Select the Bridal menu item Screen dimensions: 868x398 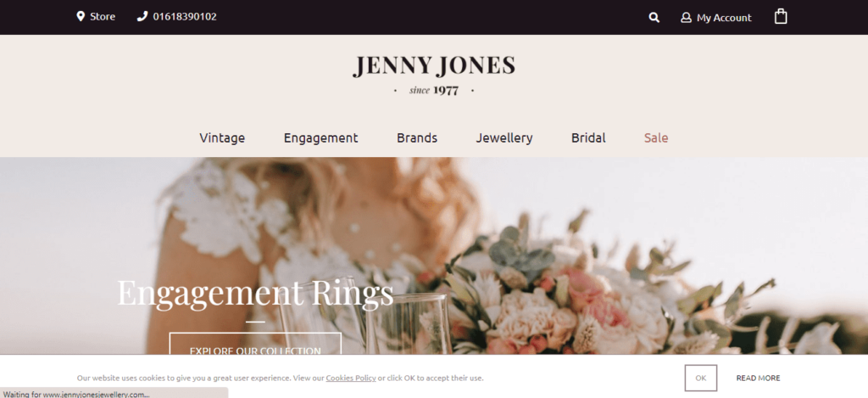click(588, 137)
